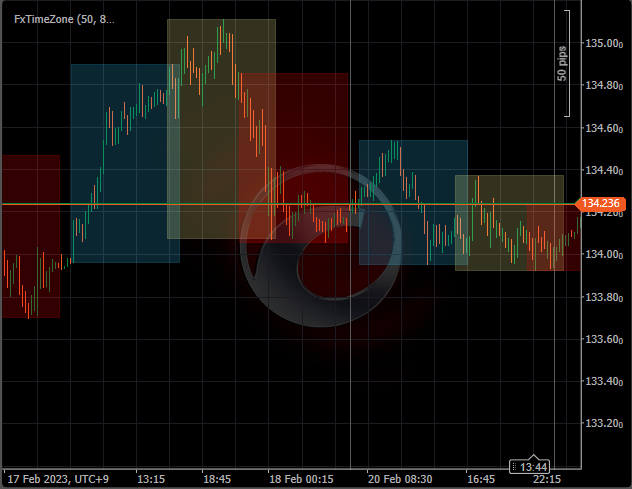632x489 pixels.
Task: Click the 16:45 time axis label
Action: (481, 479)
